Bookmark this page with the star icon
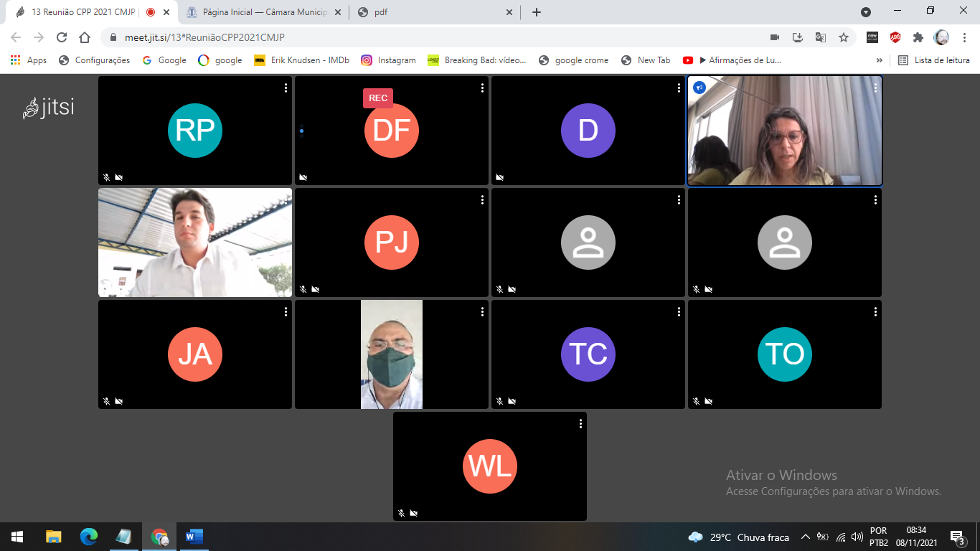980x551 pixels. coord(844,37)
